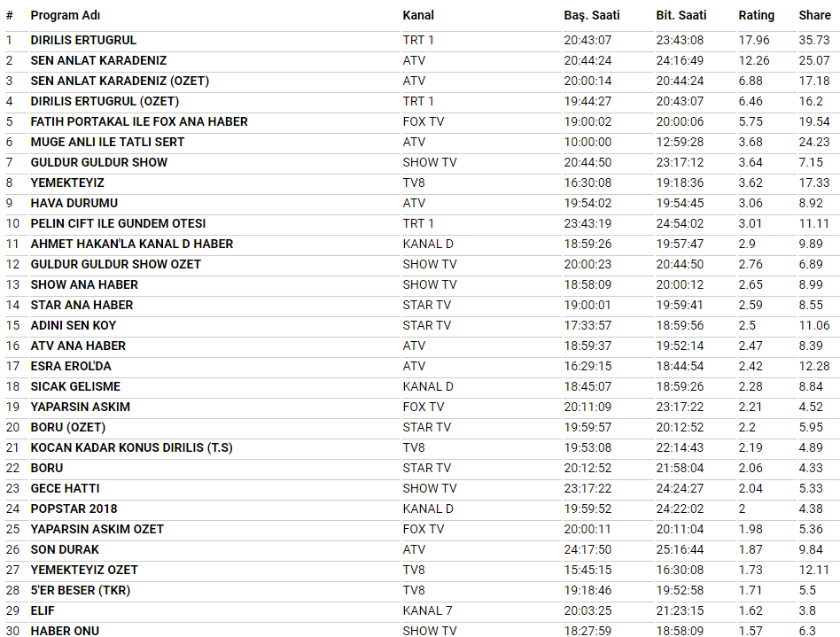Click the Share column header

814,15
